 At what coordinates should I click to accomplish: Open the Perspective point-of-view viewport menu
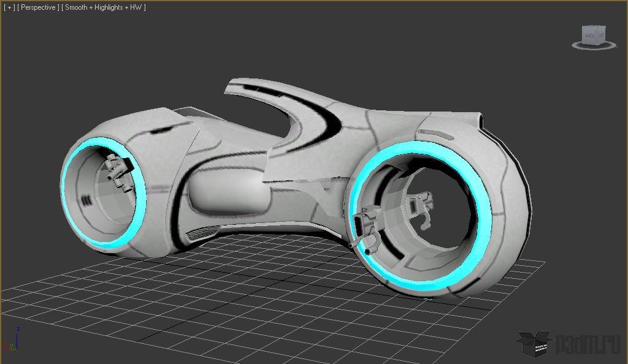38,7
